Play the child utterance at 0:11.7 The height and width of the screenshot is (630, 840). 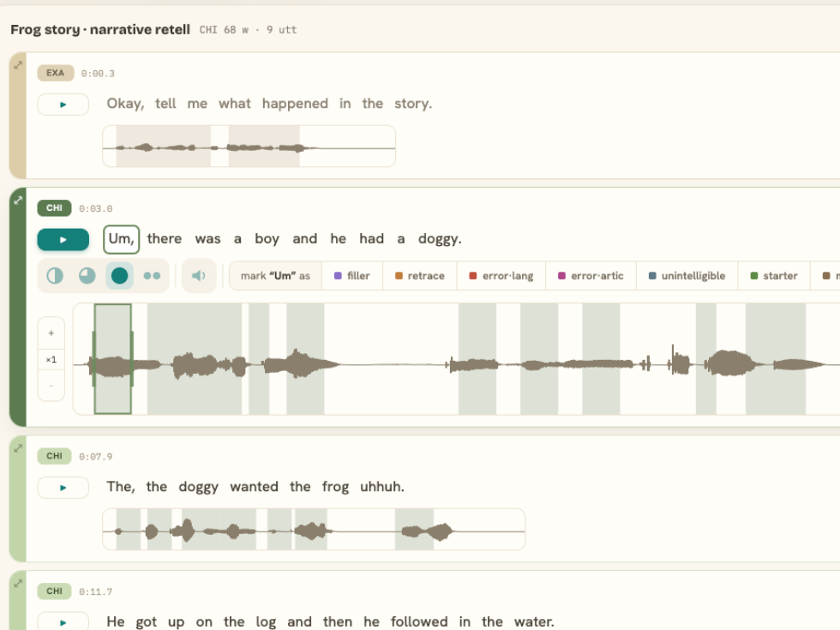(63, 621)
